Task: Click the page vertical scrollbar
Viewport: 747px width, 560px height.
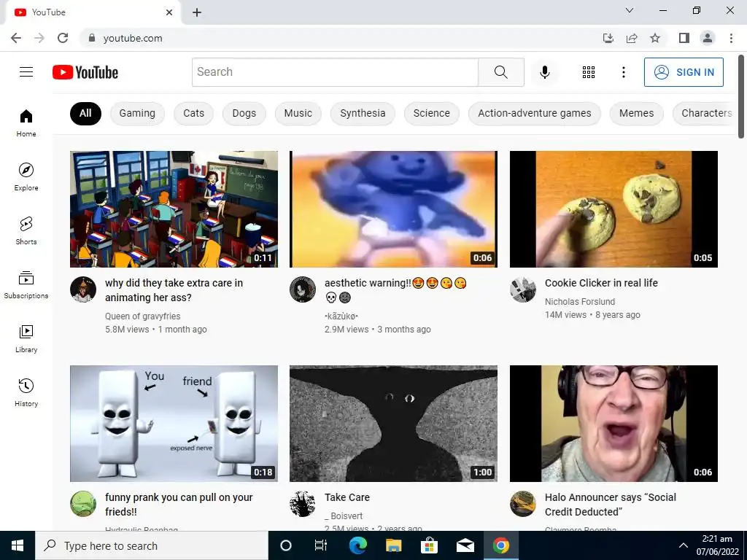Action: (741, 97)
